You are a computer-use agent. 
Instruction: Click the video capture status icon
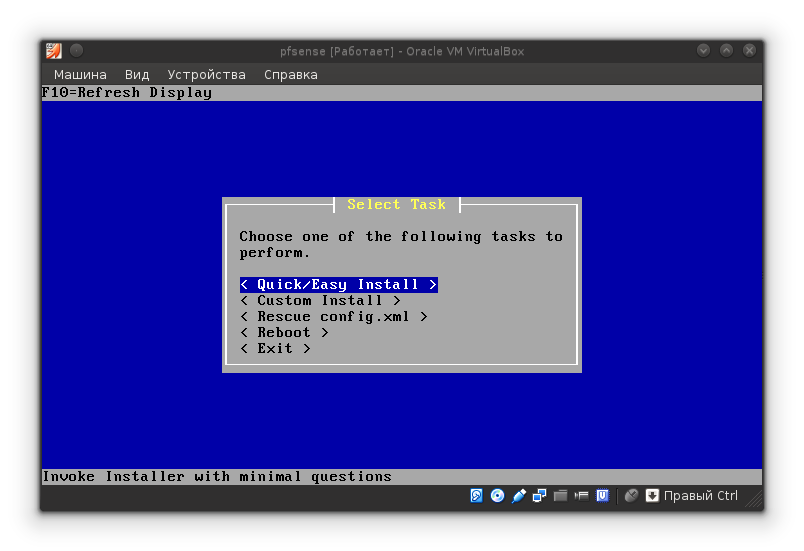(581, 496)
